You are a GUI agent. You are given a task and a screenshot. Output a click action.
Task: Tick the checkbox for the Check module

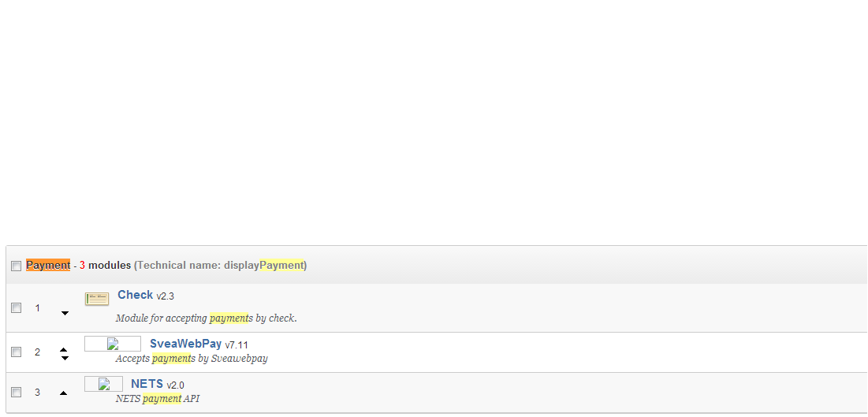pyautogui.click(x=16, y=308)
